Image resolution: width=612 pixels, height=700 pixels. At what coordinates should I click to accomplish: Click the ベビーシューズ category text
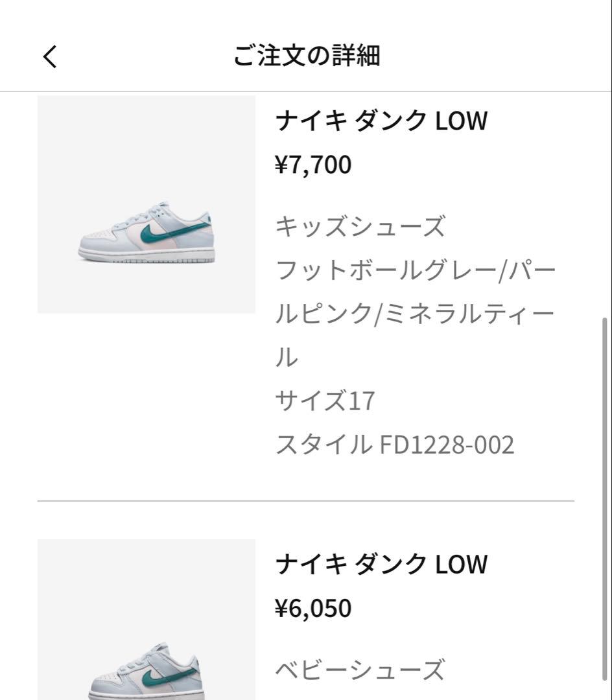(x=360, y=670)
